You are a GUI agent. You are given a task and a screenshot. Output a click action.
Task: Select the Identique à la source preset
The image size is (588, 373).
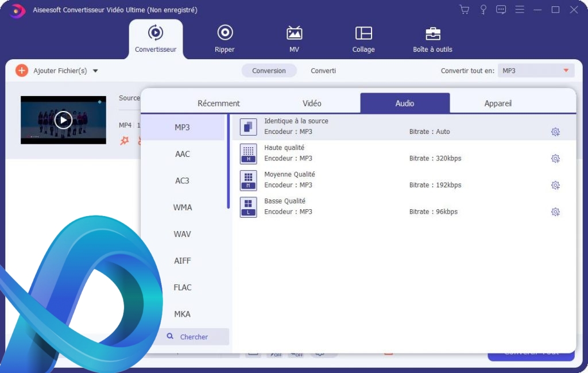(x=404, y=127)
